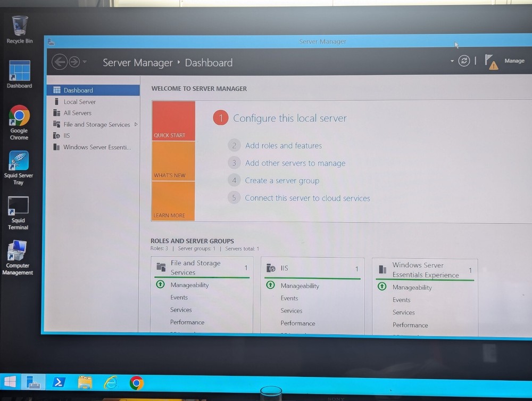Open Internet Explorer from the taskbar
This screenshot has width=532, height=401.
(110, 382)
